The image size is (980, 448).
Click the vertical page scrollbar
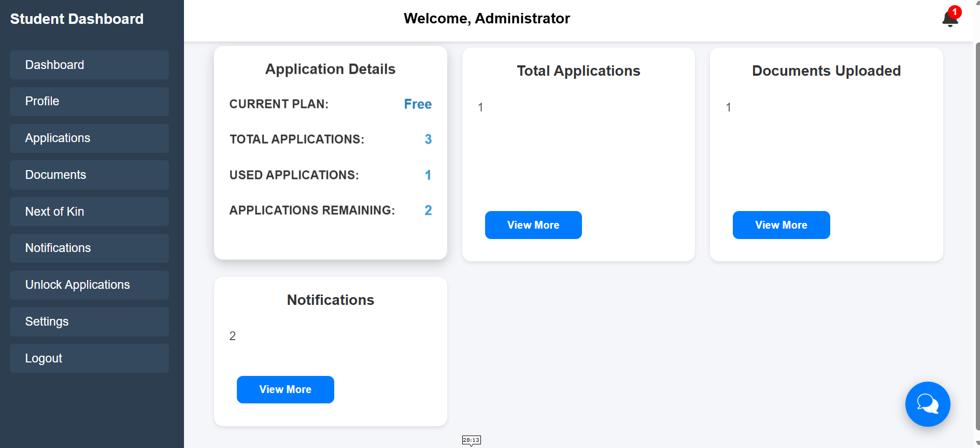(x=977, y=235)
